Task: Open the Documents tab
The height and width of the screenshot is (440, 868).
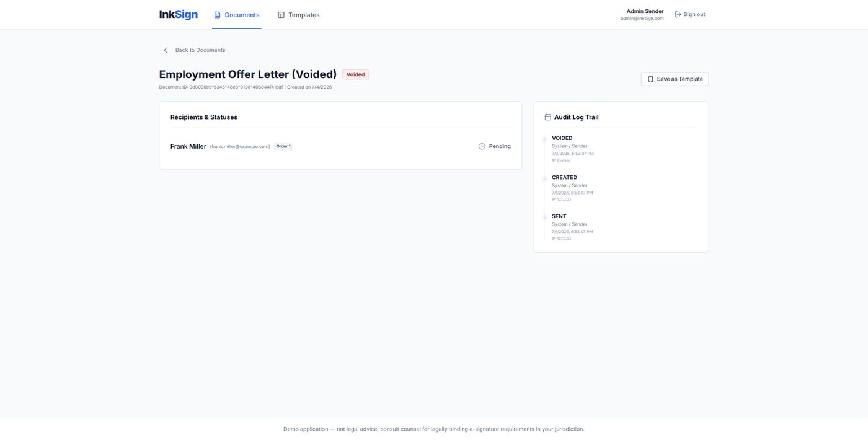Action: pyautogui.click(x=236, y=15)
